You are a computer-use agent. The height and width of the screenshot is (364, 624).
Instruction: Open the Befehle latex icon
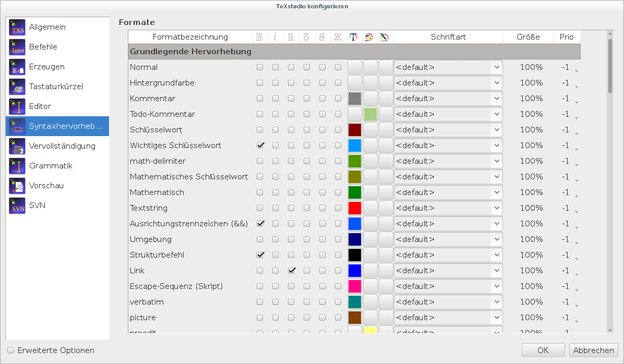(x=17, y=47)
